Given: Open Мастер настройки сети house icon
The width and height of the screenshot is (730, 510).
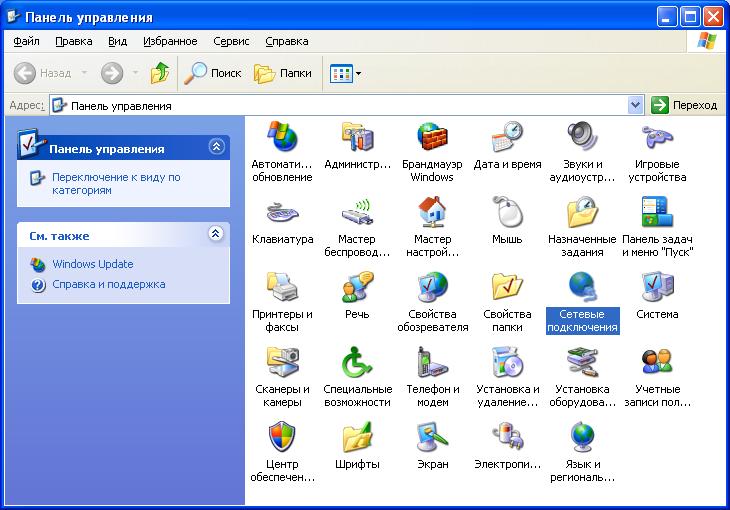Looking at the screenshot, I should coord(432,211).
